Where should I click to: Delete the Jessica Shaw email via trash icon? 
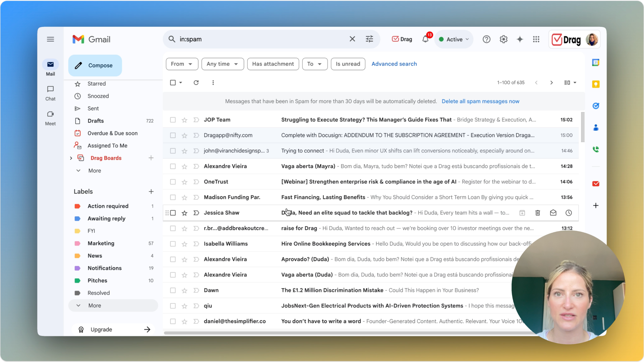538,213
